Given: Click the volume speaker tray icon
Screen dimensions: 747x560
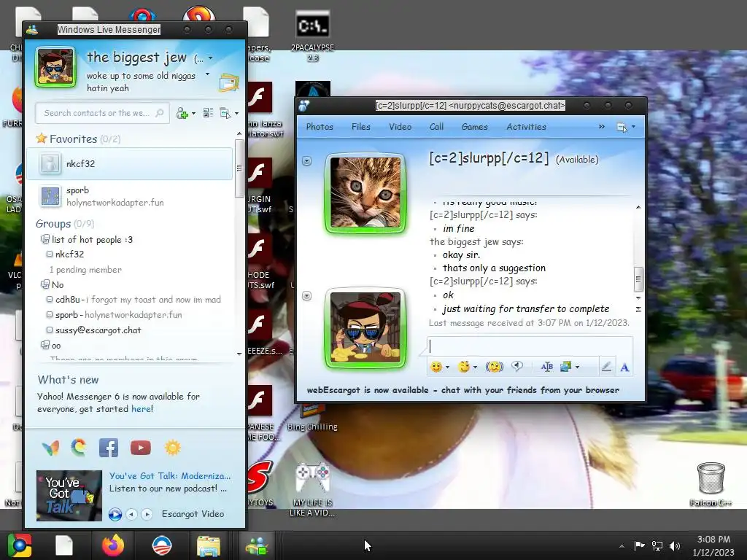Looking at the screenshot, I should pos(675,545).
